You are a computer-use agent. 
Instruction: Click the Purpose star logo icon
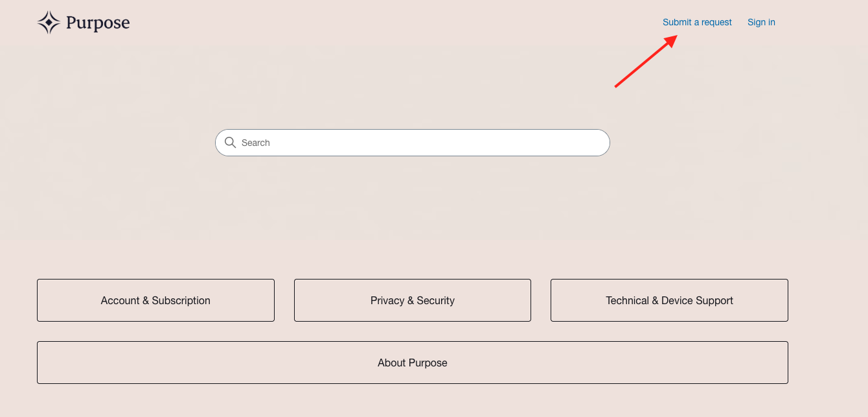(x=49, y=23)
